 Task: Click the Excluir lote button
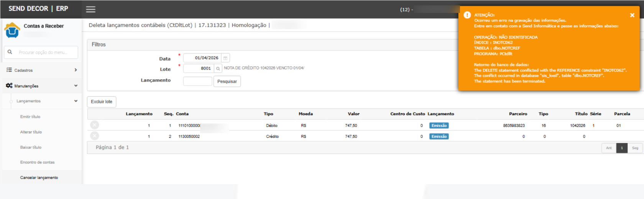click(102, 102)
